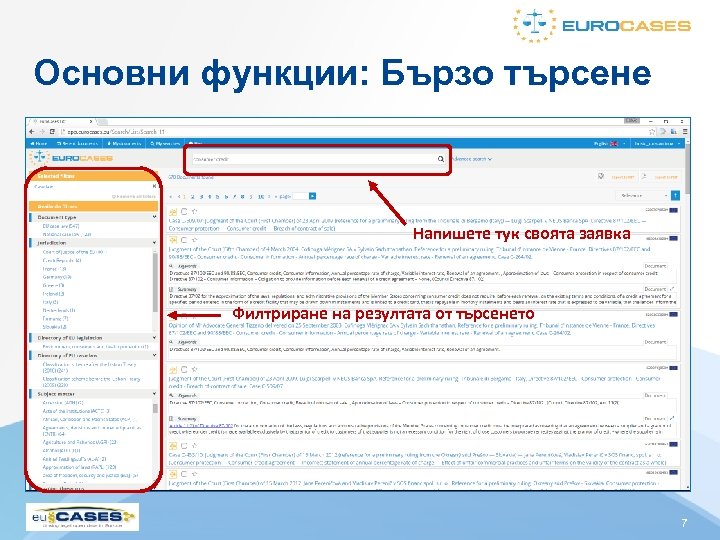Reload the page with refresh icon
720x540 pixels.
[52, 132]
